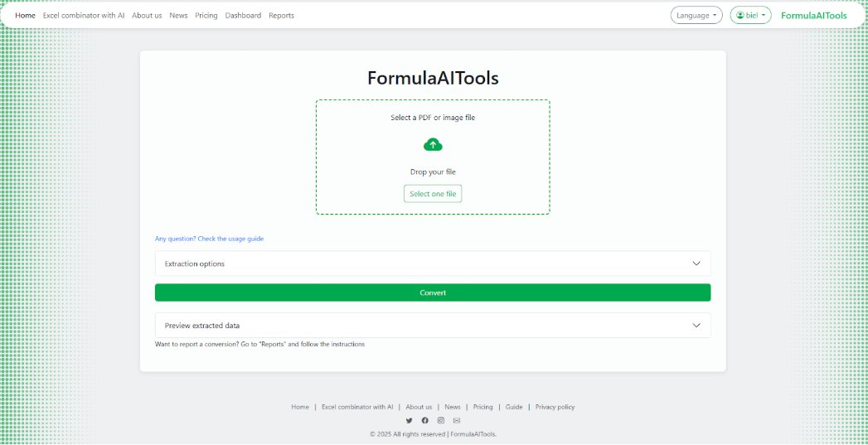Go to Home in top navigation

click(25, 16)
